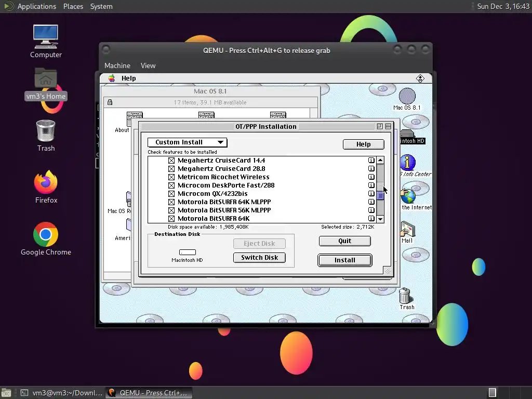Uncheck Motorola BitSURFR 56K MLPPP
This screenshot has height=399, width=532.
(171, 210)
